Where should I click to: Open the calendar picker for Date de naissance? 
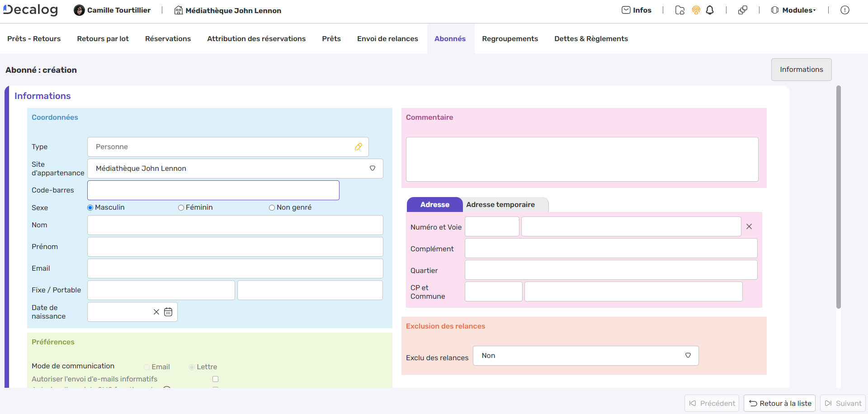[168, 312]
